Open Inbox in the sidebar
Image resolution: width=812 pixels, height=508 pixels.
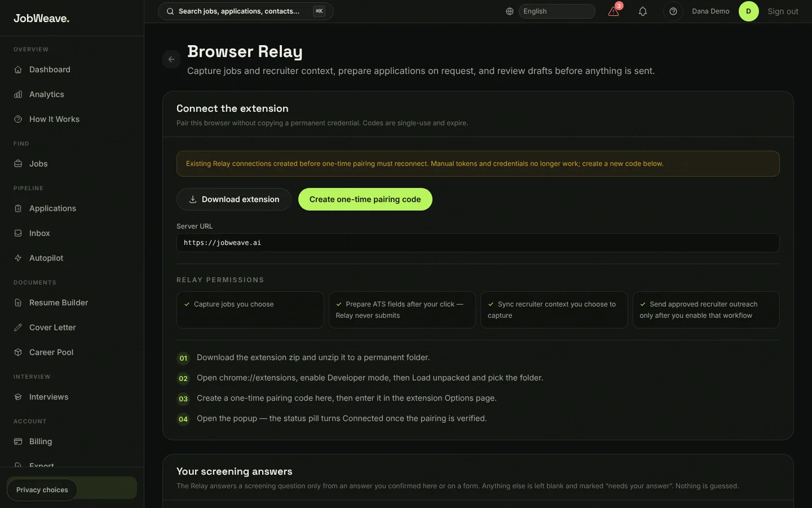(x=72, y=233)
